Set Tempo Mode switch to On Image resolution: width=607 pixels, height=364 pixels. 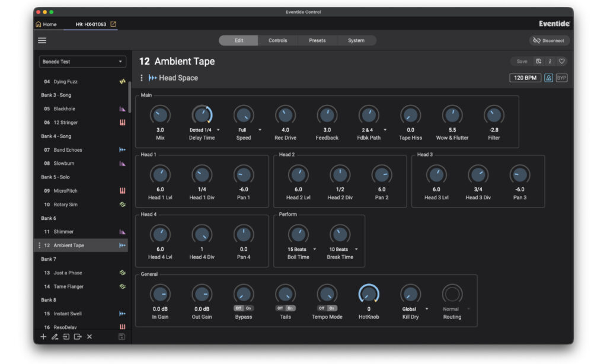click(332, 308)
